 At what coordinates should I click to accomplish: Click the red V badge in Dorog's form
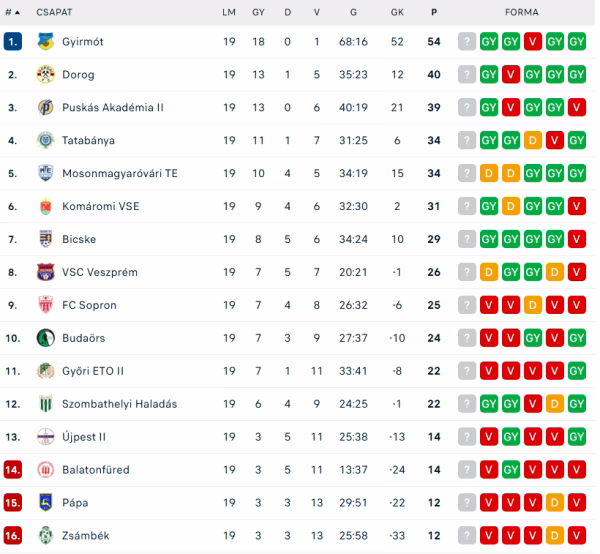pos(511,75)
